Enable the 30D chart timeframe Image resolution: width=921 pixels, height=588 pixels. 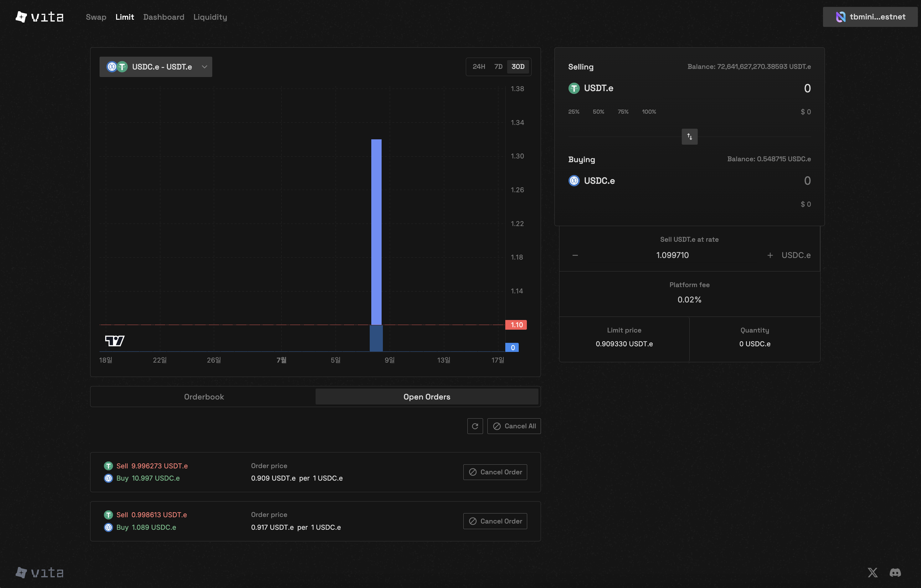518,66
